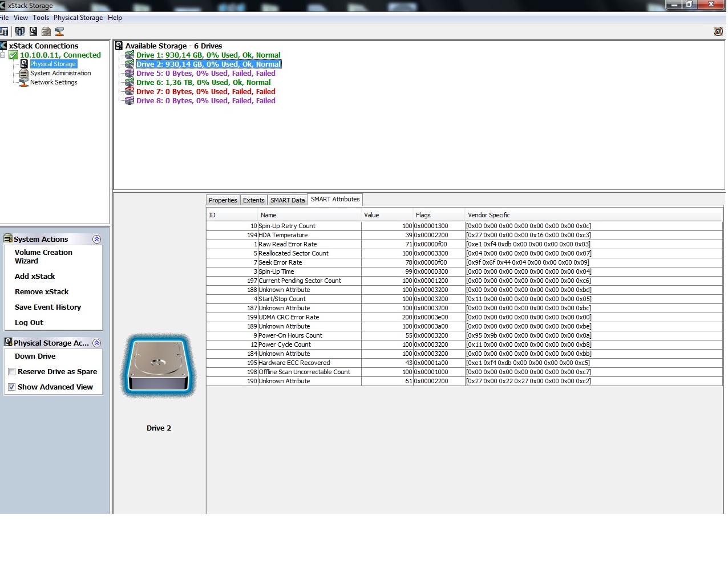Click the large Drive 2 hard disk image
The width and height of the screenshot is (728, 584).
159,366
